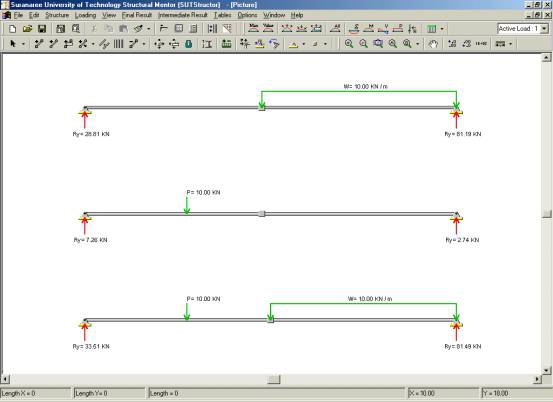Open the File menu
Image resolution: width=553 pixels, height=402 pixels.
tap(18, 15)
